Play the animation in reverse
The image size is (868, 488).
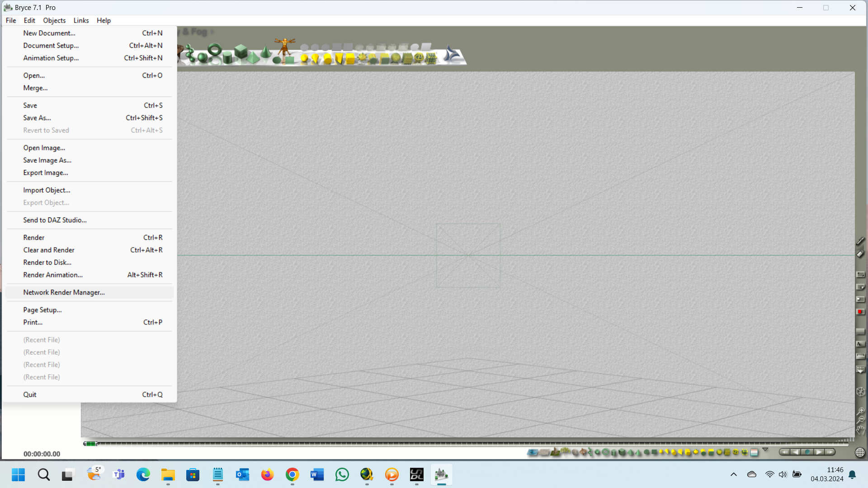coord(796,452)
